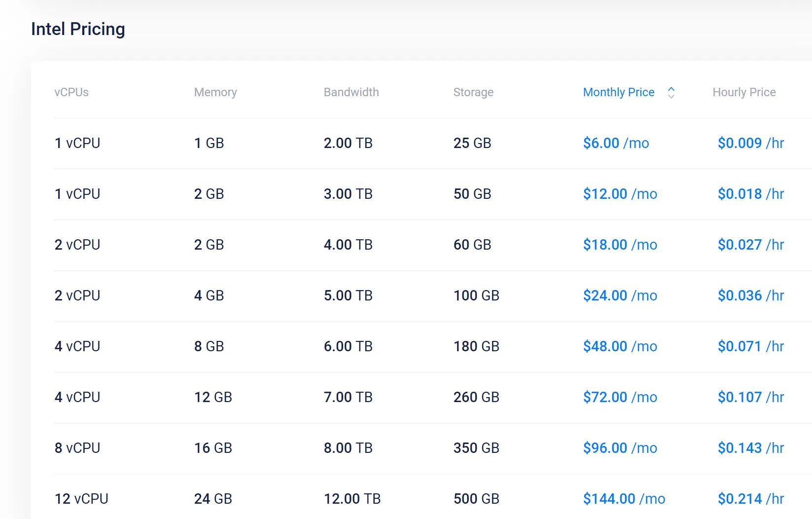
Task: Click the Monthly Price sort arrows icon
Action: point(671,92)
